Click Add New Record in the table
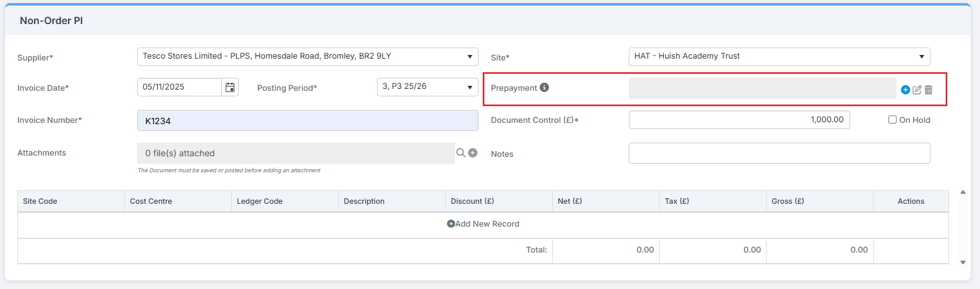The image size is (980, 289). click(x=483, y=224)
